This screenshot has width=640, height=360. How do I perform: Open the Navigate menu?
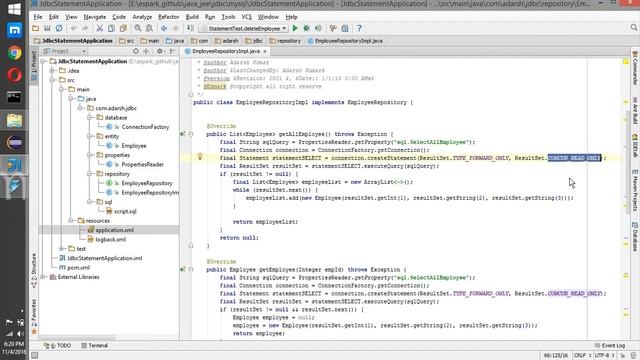pyautogui.click(x=95, y=17)
